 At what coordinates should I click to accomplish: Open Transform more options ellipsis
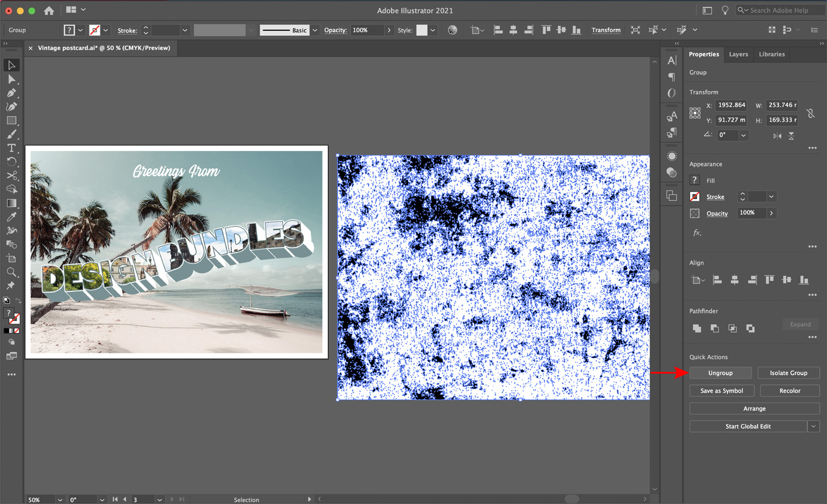click(x=812, y=148)
